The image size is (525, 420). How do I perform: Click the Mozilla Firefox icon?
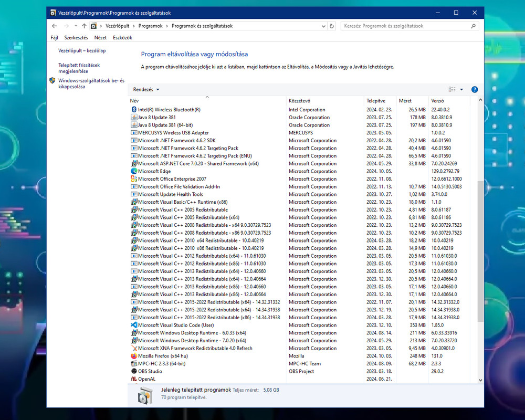(x=134, y=356)
